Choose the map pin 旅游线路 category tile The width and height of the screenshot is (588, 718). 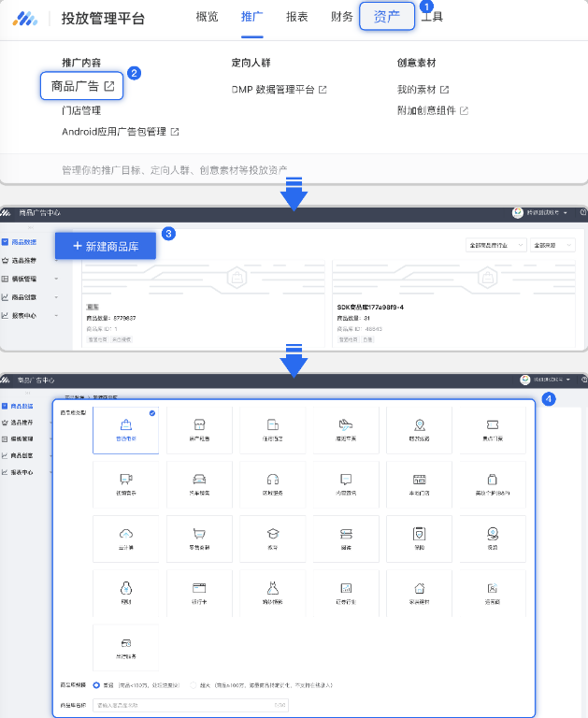click(x=419, y=430)
